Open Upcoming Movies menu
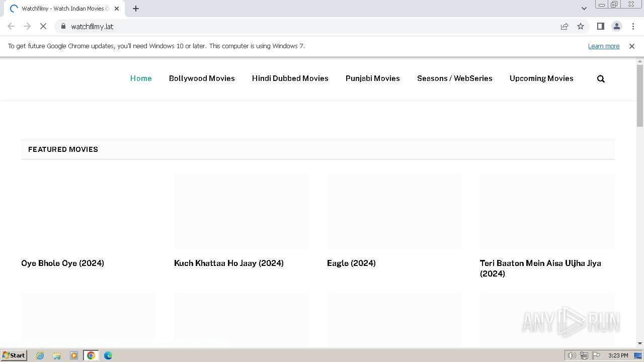The width and height of the screenshot is (644, 362). coord(541,78)
